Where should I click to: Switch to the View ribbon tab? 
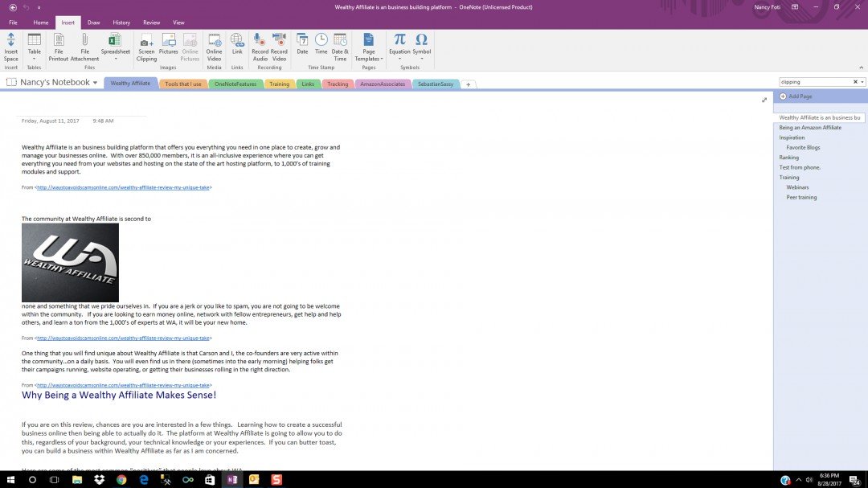pyautogui.click(x=178, y=23)
